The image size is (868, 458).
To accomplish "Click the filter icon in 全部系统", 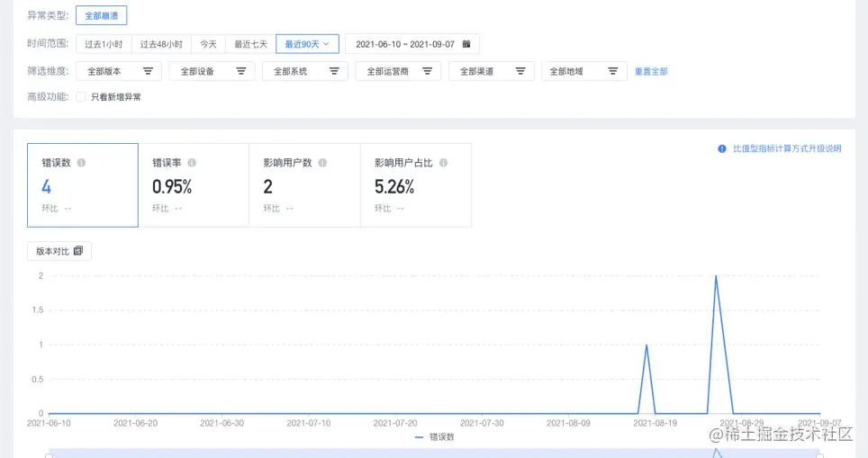I will (x=334, y=71).
